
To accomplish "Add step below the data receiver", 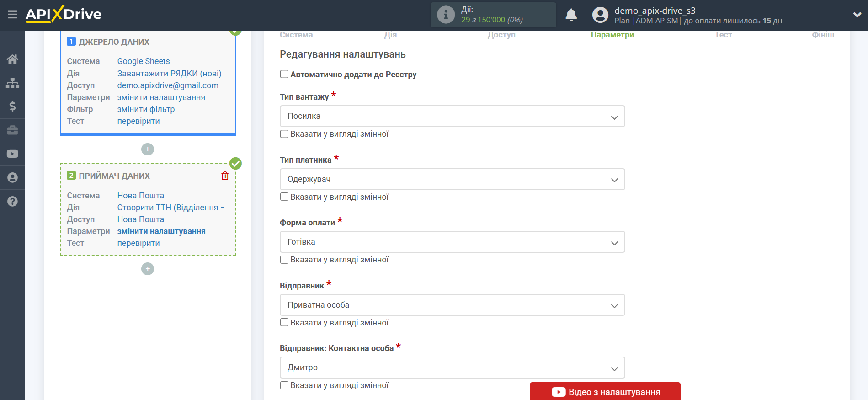I will tap(148, 269).
